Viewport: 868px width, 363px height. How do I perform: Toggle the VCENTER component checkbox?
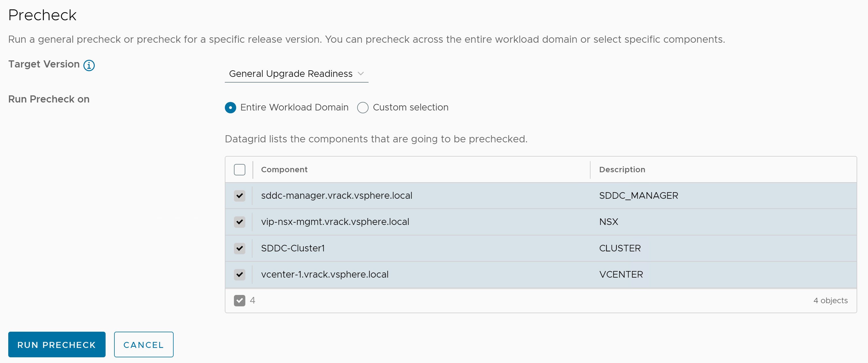[240, 274]
